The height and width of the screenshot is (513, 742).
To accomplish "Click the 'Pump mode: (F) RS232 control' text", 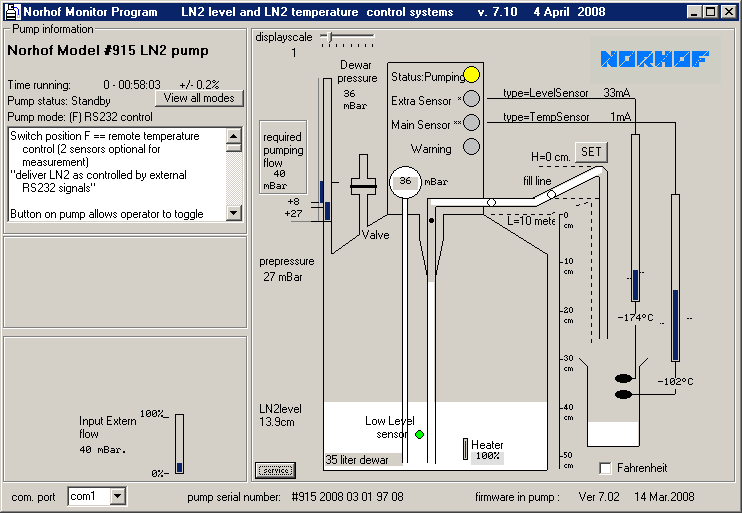I will pos(80,117).
